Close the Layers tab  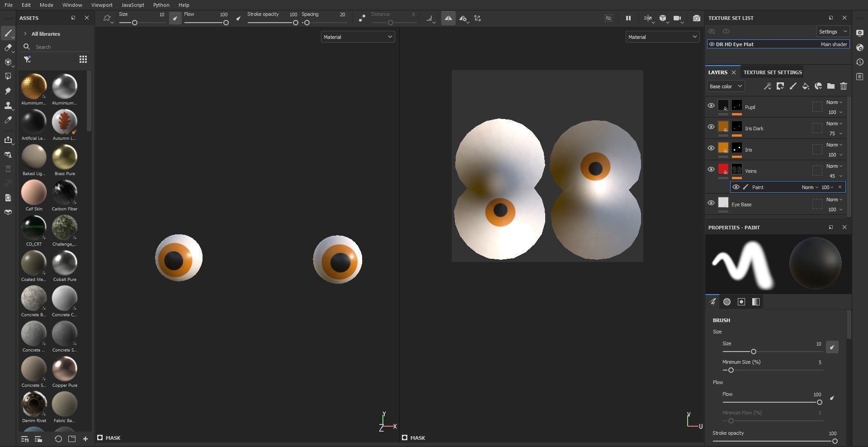(734, 72)
